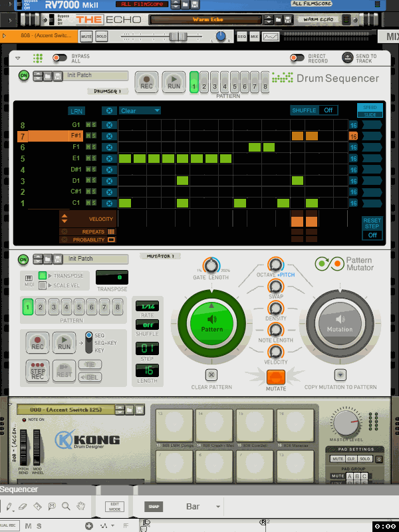Toggle the first green E1 step
This screenshot has width=399, height=532.
[x=125, y=158]
